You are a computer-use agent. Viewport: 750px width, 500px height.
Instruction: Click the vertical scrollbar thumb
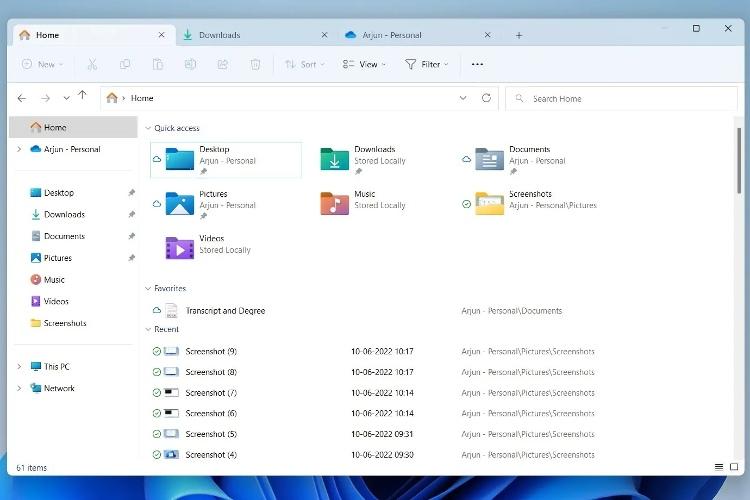pyautogui.click(x=739, y=160)
